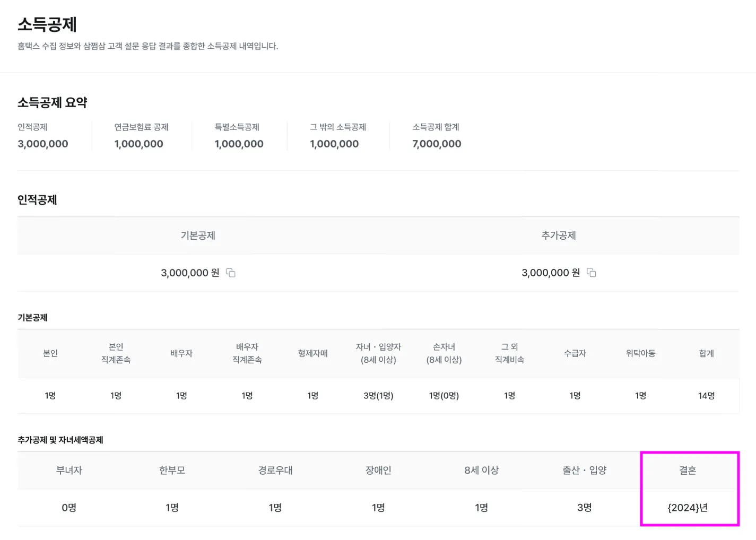Copy the 추가공제 amount of 3,000,000 원
The image size is (756, 540).
[x=592, y=273]
